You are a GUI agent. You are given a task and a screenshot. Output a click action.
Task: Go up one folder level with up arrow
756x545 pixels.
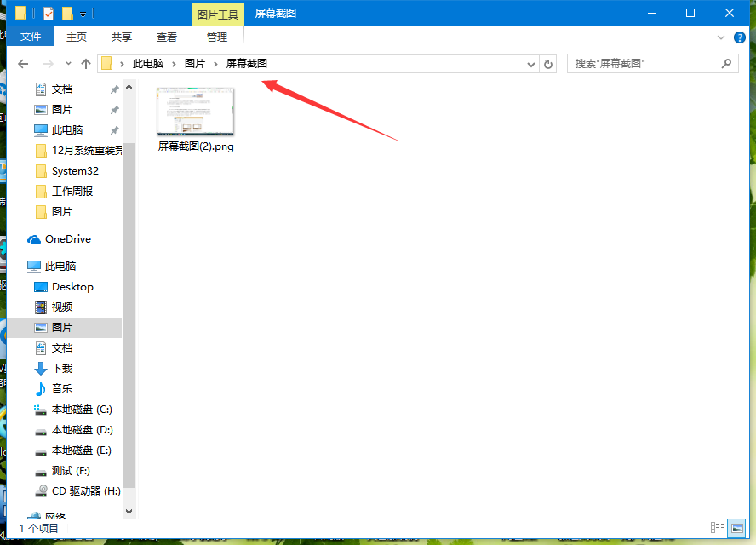[x=86, y=64]
